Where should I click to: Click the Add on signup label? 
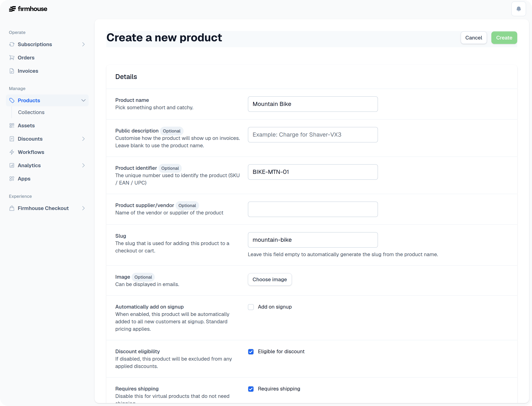tap(274, 307)
